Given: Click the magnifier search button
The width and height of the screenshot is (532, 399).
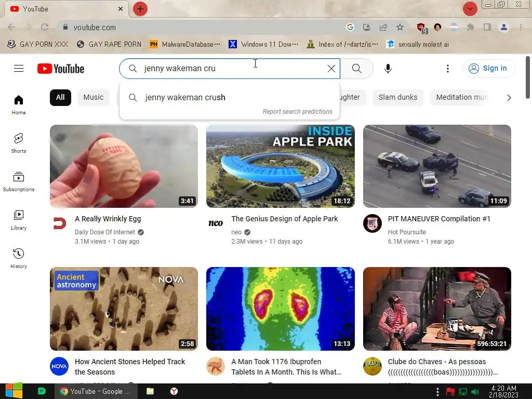Looking at the screenshot, I should [x=356, y=69].
